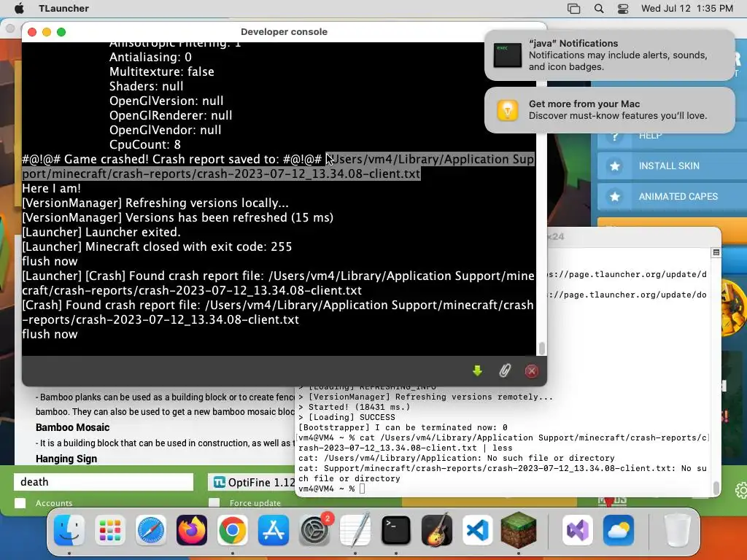The height and width of the screenshot is (560, 747).
Task: Click the 'CpuCount: 8' console line
Action: pos(145,144)
